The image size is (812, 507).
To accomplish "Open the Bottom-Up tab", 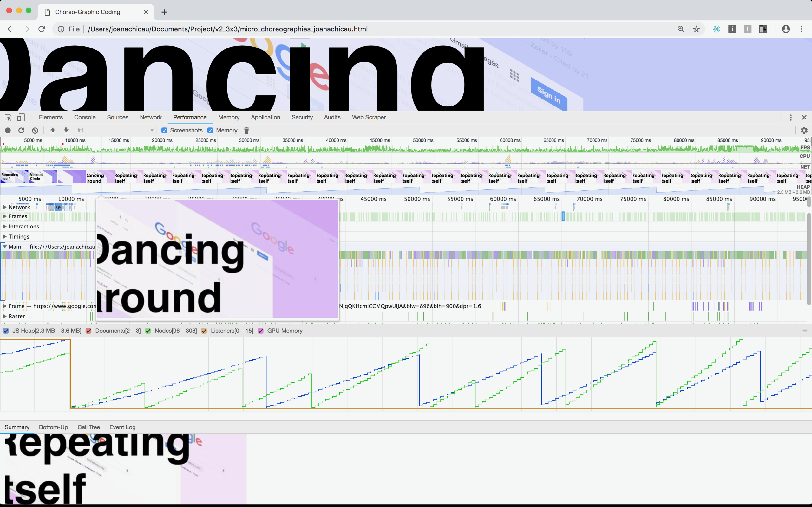I will [x=53, y=427].
